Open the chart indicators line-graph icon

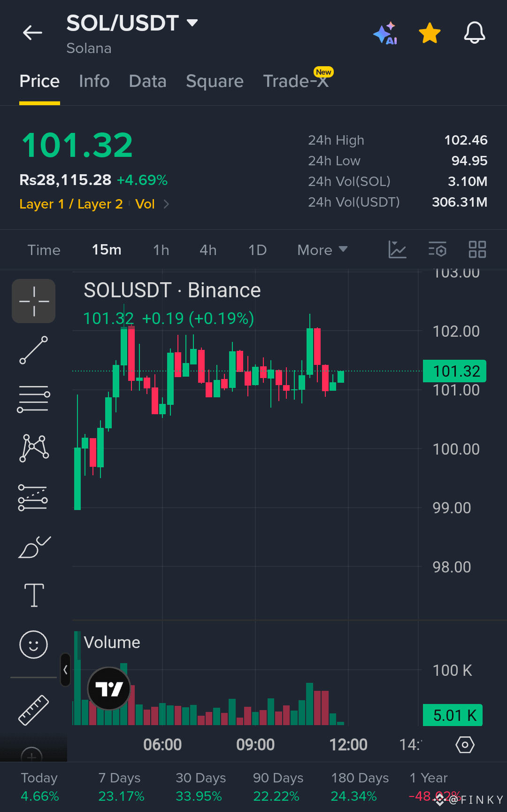click(x=397, y=249)
